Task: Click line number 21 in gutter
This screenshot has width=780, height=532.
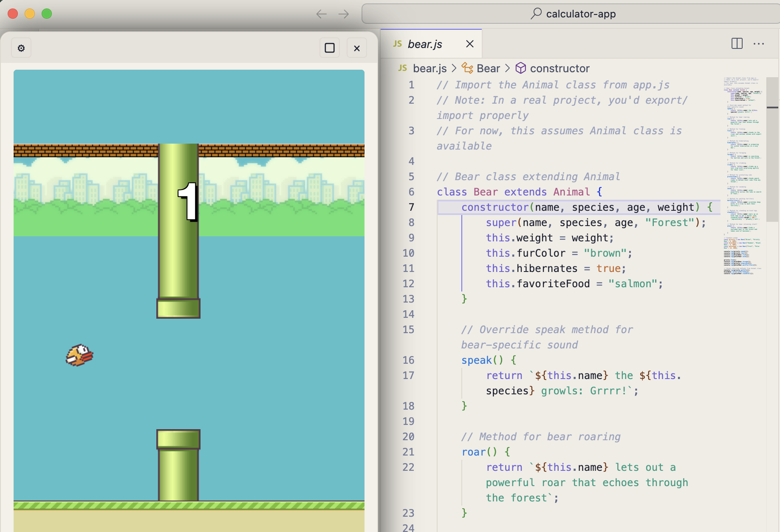Action: (408, 452)
